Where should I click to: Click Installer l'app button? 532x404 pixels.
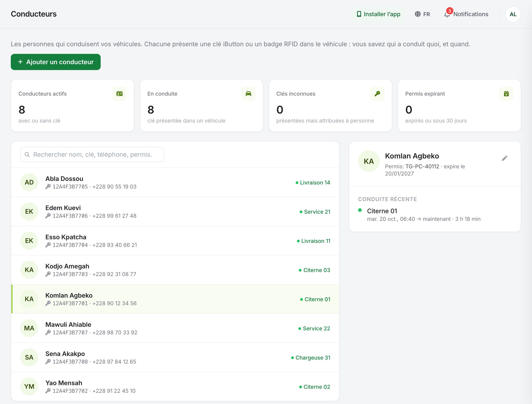point(378,14)
